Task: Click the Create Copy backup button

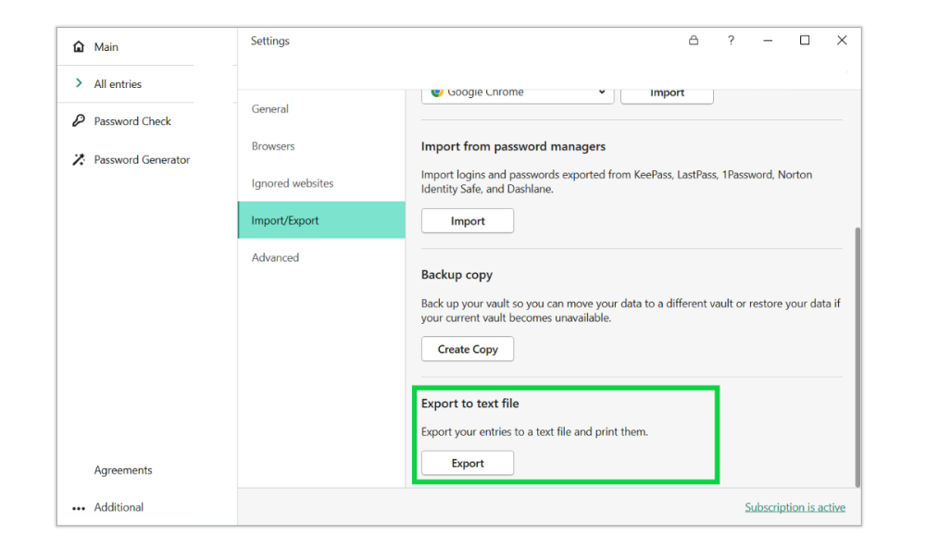Action: 468,349
